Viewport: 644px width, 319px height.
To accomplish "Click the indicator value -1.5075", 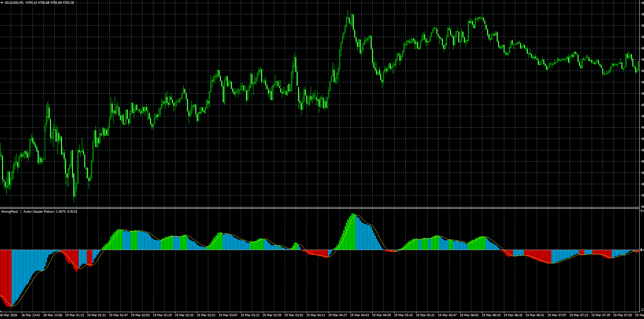I will click(x=60, y=212).
